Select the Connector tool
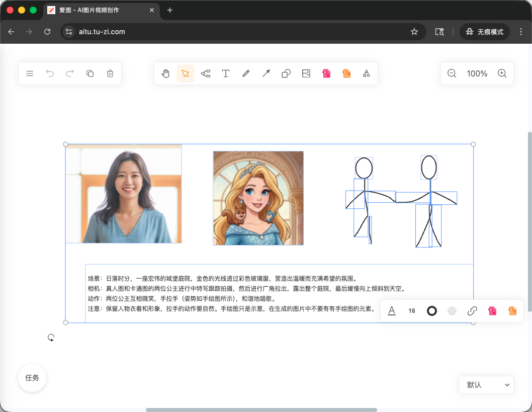Screen dimensions: 532x412 pyautogui.click(x=206, y=73)
